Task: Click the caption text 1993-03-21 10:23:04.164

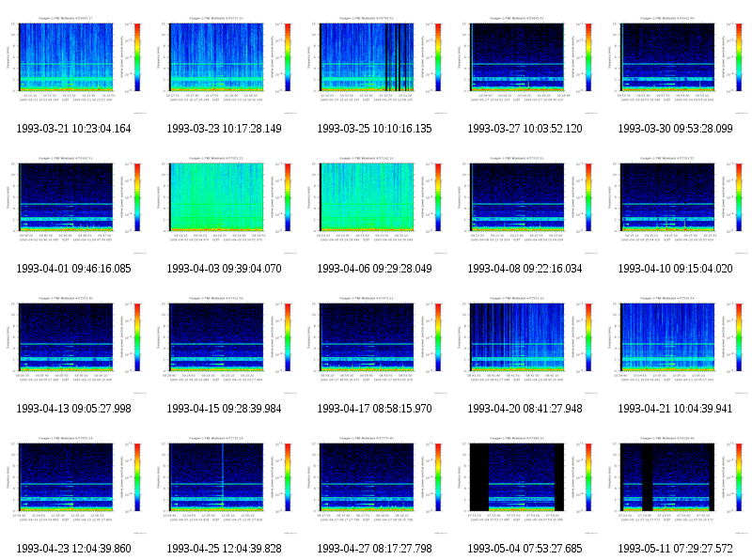Action: (73, 129)
